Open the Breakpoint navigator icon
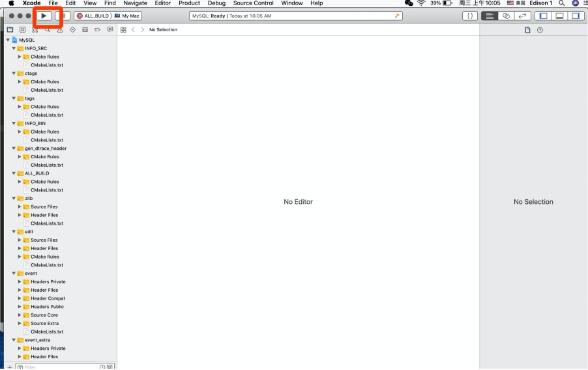588x370 pixels. 98,29
